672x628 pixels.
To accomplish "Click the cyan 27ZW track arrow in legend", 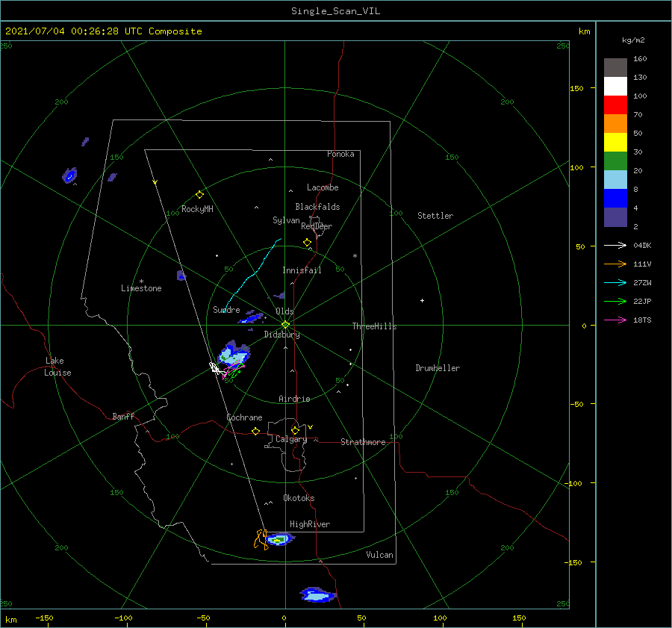I will [615, 282].
